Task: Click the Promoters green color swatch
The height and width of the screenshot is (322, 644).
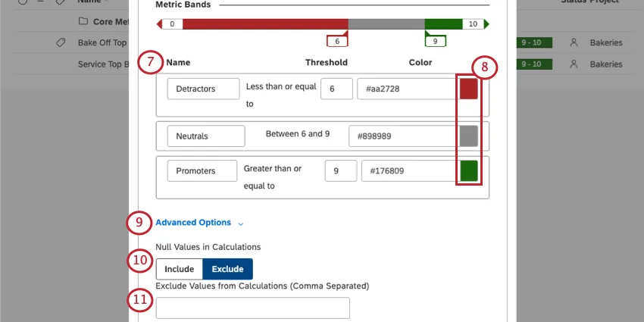Action: (469, 171)
